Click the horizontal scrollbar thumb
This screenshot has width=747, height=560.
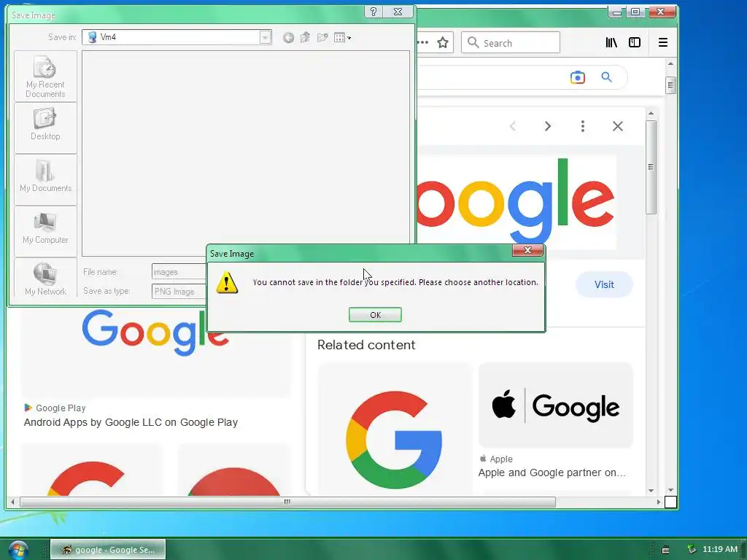(x=287, y=502)
